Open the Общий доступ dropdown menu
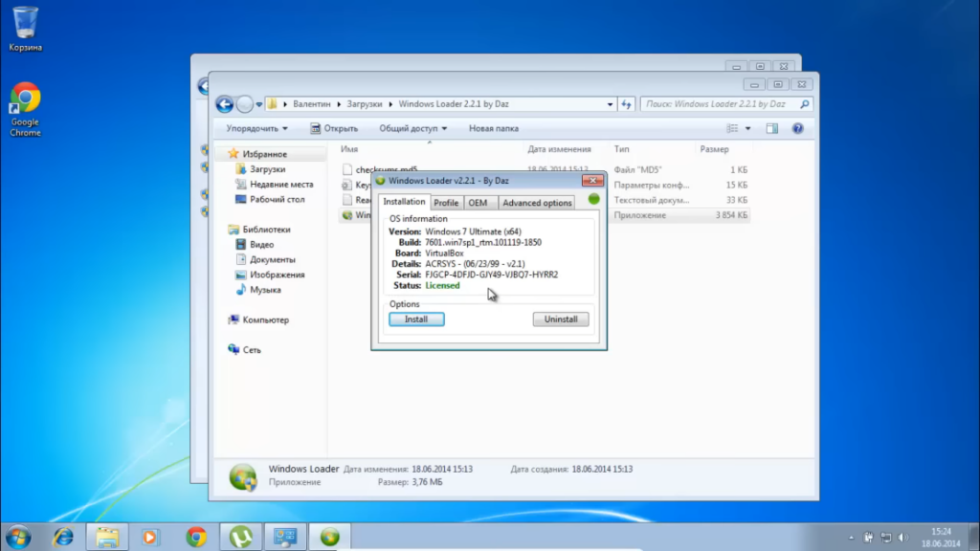 tap(412, 129)
